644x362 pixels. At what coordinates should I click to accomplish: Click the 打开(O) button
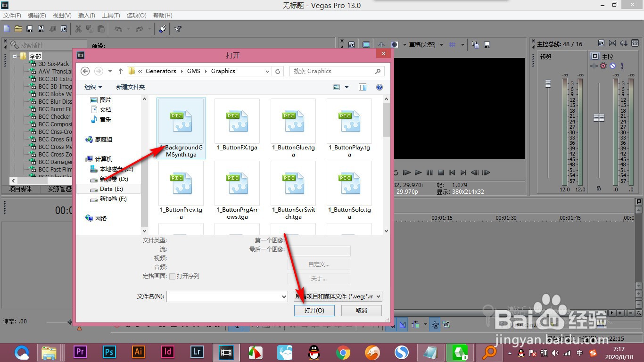pos(314,310)
